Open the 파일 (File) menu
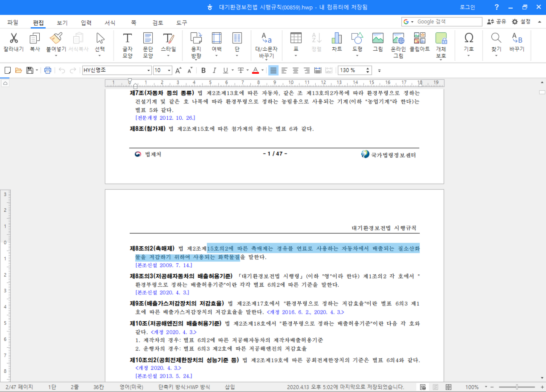Screen dimensions: 546x392 tap(13, 22)
